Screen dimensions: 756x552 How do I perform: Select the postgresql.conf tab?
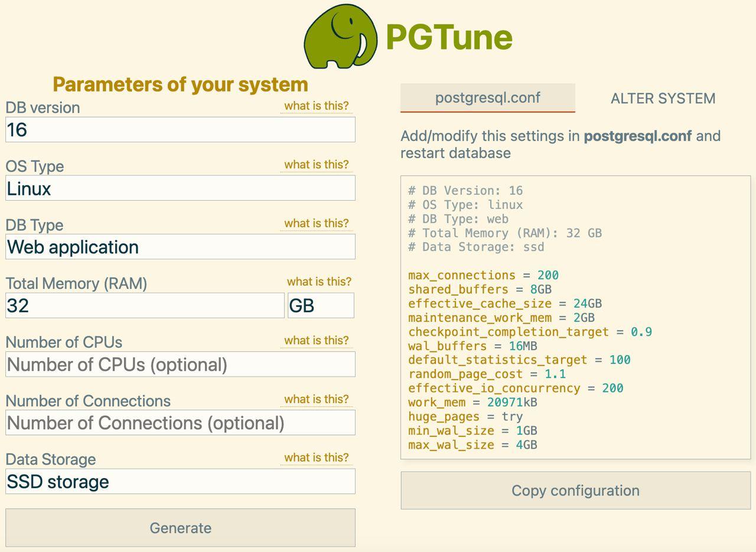click(x=487, y=98)
